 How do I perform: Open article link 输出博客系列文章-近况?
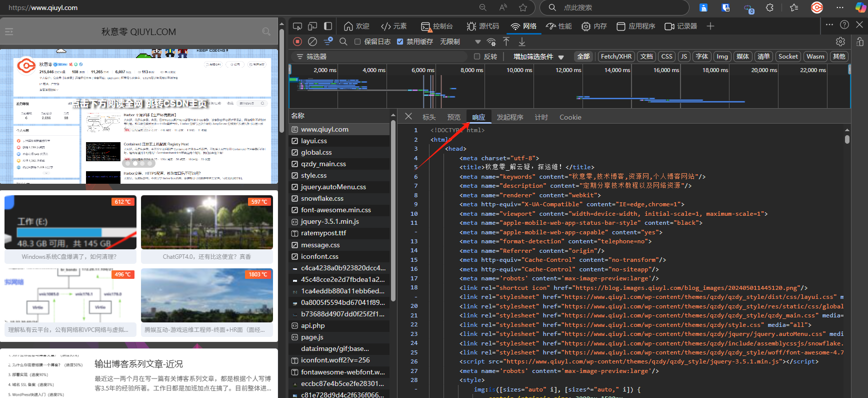pos(138,364)
